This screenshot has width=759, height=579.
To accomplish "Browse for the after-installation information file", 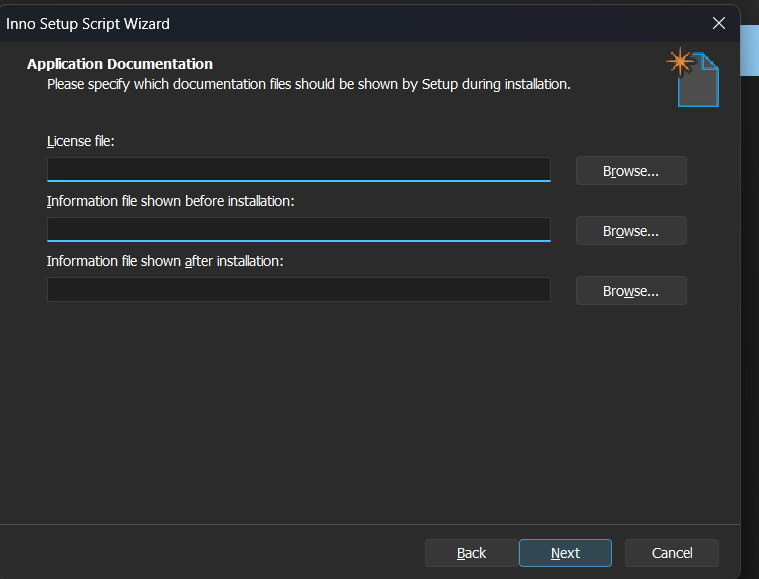I will pyautogui.click(x=631, y=291).
